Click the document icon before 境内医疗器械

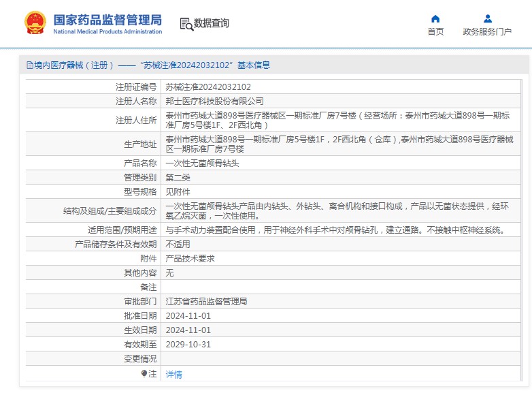(29, 65)
